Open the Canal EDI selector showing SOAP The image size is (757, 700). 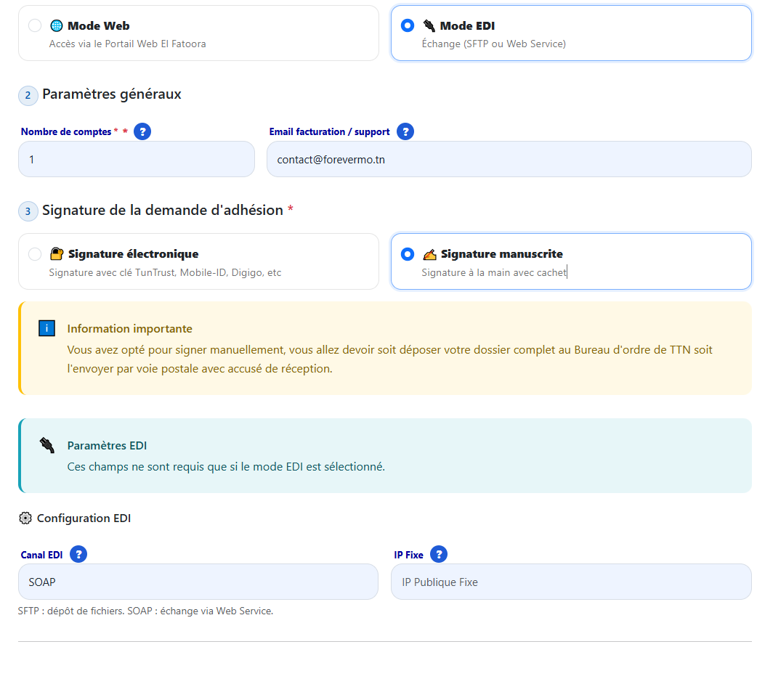(x=198, y=582)
